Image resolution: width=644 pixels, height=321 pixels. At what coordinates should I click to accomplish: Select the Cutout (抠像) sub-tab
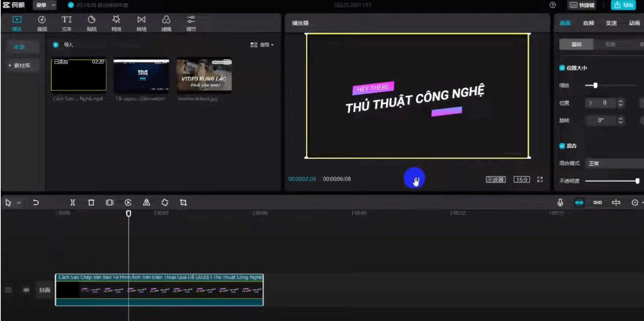pos(610,44)
